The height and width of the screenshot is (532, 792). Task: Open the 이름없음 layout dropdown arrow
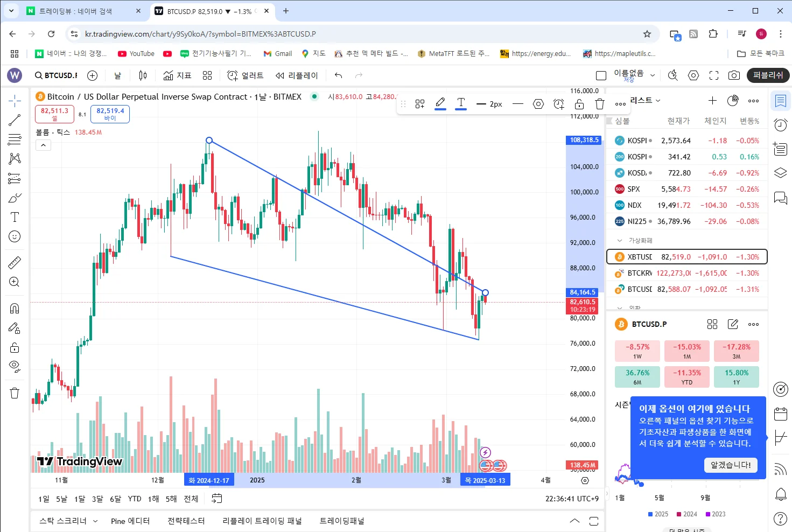click(x=653, y=75)
